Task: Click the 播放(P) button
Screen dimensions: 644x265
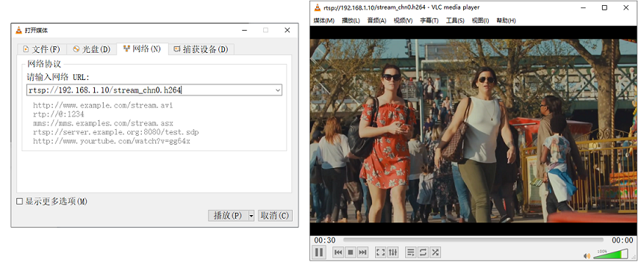Action: (228, 215)
